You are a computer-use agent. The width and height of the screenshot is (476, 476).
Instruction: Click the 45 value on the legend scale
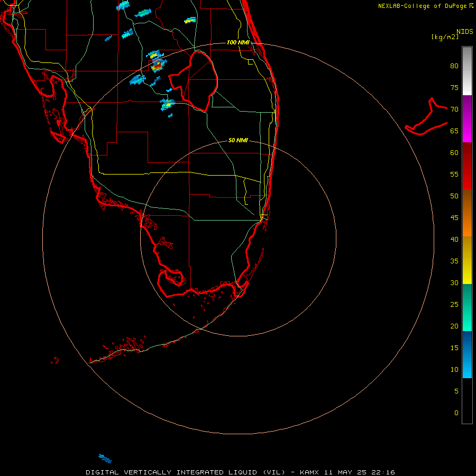pyautogui.click(x=454, y=218)
